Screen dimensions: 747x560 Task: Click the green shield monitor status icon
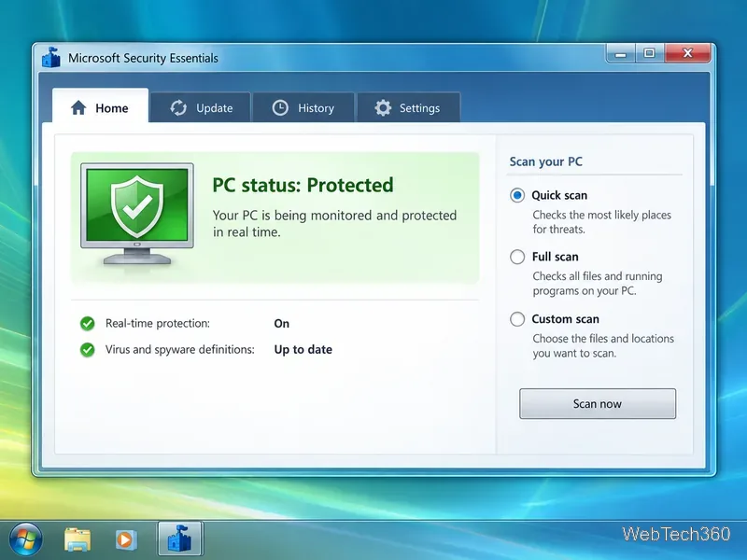pyautogui.click(x=137, y=214)
